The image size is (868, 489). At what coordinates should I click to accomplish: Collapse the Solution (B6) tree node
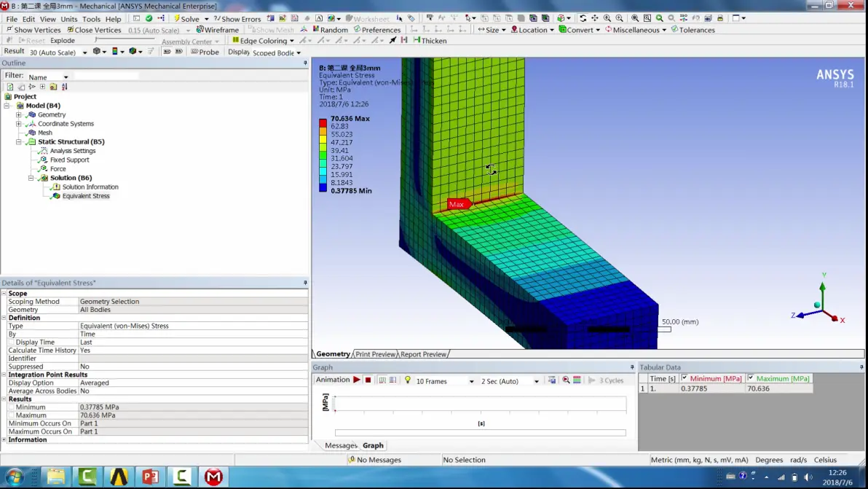31,178
